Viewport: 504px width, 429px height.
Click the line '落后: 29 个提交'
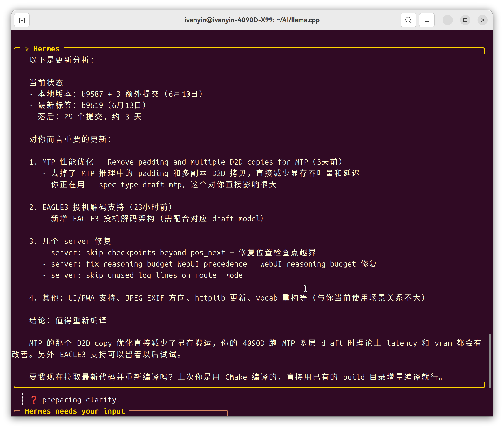coord(85,117)
